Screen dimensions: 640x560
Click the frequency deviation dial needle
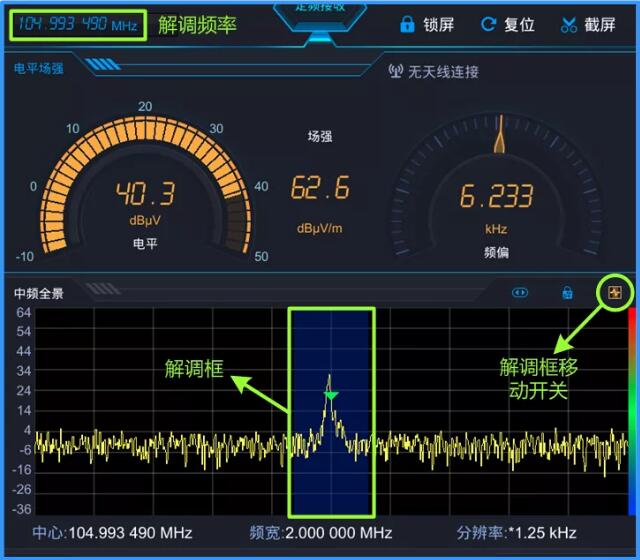point(500,134)
